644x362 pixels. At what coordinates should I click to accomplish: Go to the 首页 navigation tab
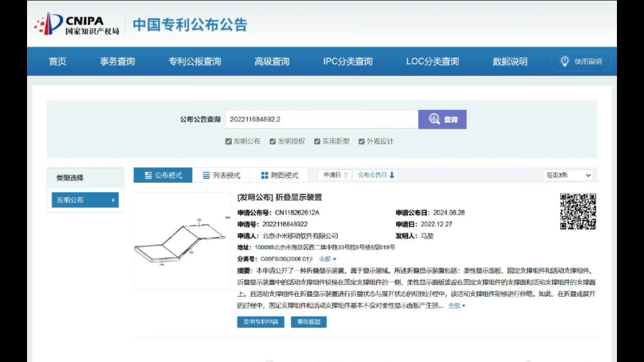[58, 61]
